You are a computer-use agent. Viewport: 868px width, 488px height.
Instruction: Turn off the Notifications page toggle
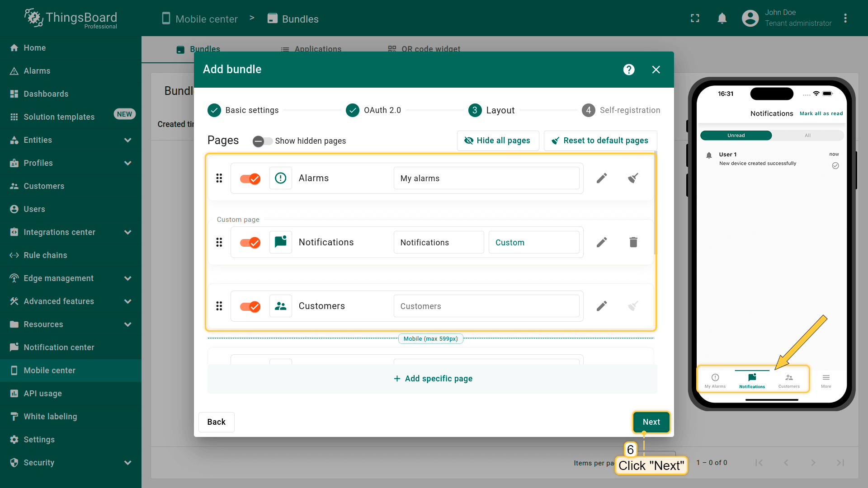click(250, 243)
